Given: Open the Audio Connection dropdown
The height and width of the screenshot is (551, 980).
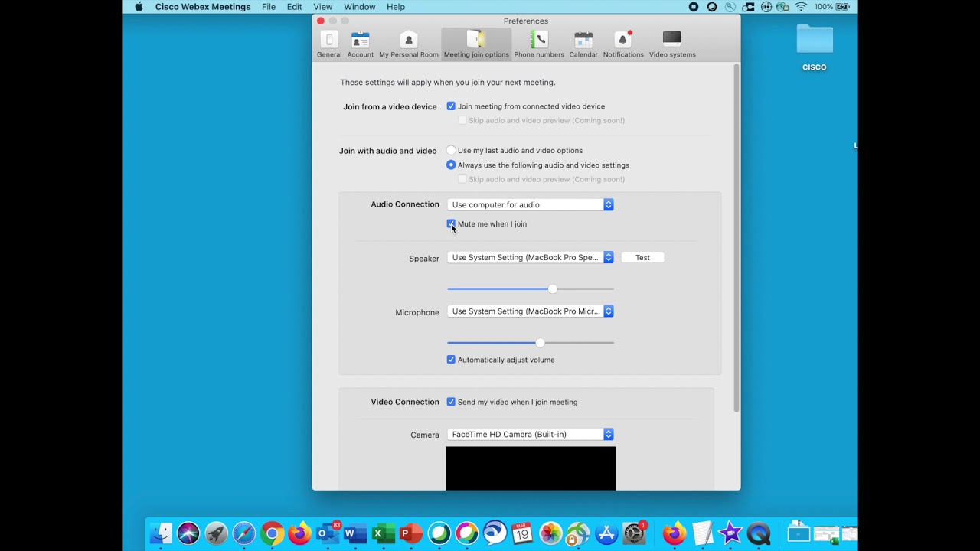Looking at the screenshot, I should click(531, 204).
